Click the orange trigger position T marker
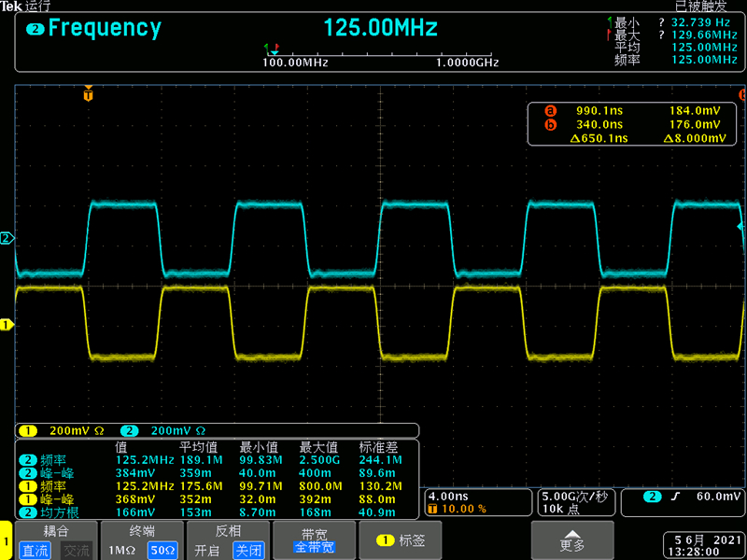The width and height of the screenshot is (747, 560). pos(89,94)
